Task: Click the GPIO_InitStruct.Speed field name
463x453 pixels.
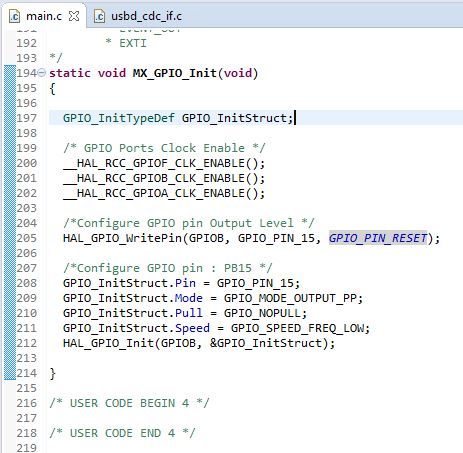Action: pos(192,329)
